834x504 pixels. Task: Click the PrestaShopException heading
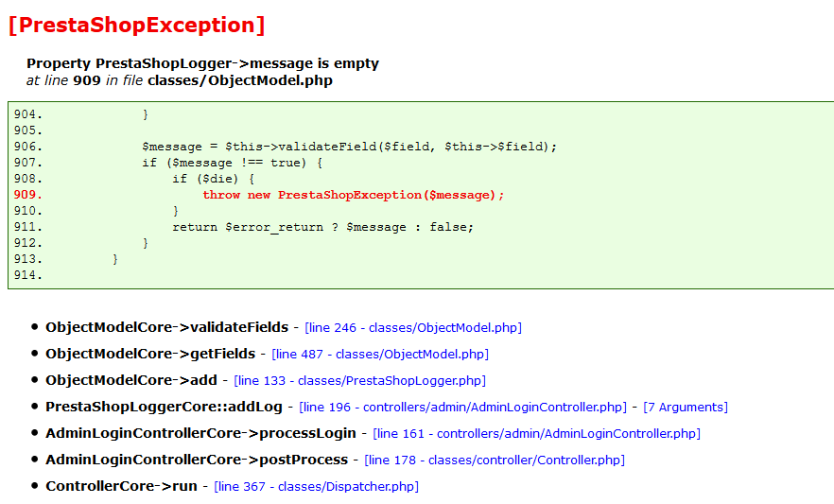click(x=137, y=26)
